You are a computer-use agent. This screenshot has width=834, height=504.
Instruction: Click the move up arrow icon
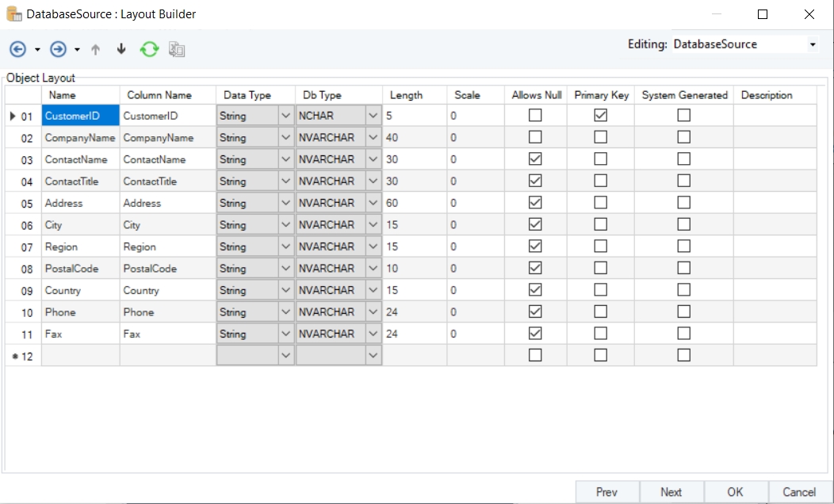click(96, 49)
